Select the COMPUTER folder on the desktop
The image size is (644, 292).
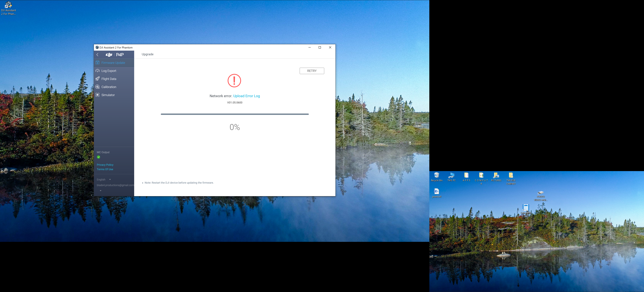click(481, 178)
